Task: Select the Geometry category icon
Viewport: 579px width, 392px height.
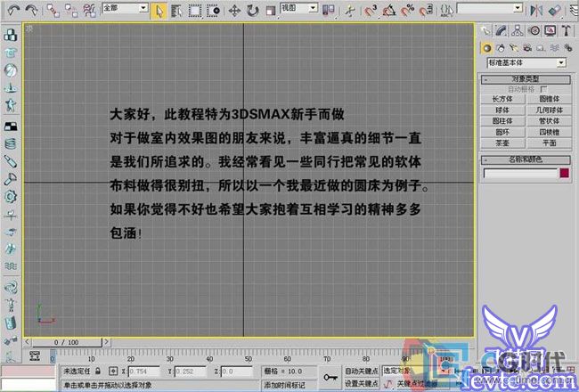Action: click(x=487, y=47)
